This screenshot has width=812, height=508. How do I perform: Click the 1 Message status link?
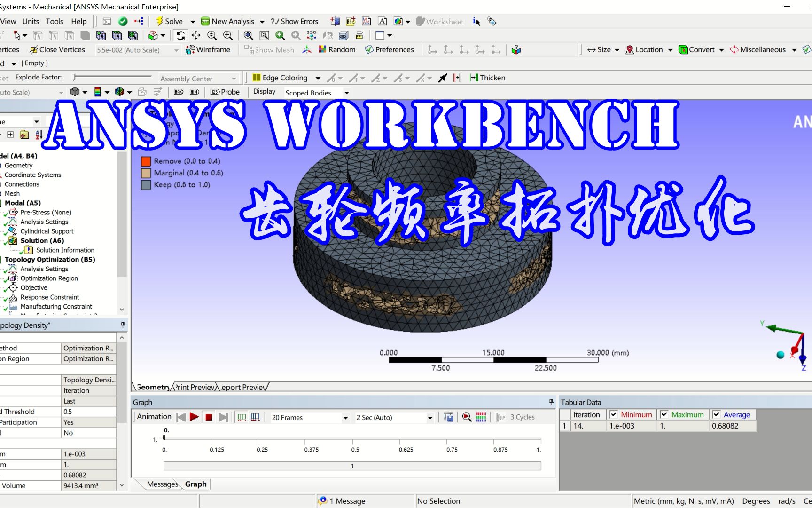coord(346,500)
